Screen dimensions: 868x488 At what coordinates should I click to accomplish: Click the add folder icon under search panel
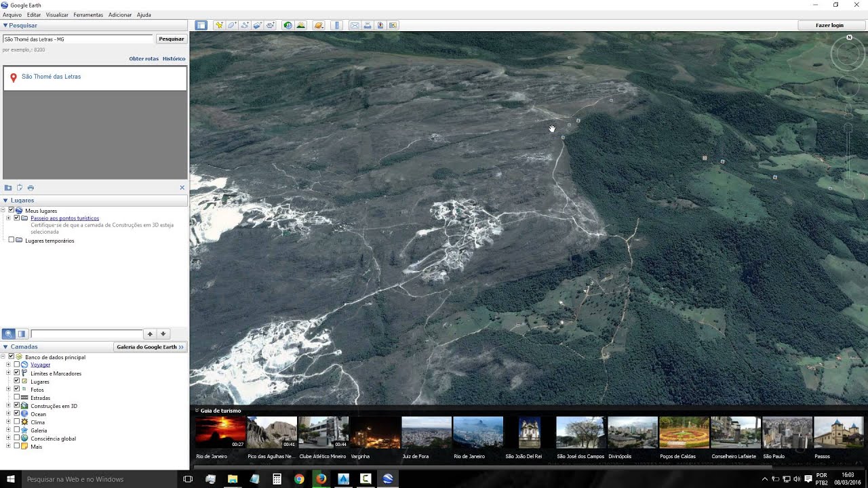pyautogui.click(x=8, y=188)
